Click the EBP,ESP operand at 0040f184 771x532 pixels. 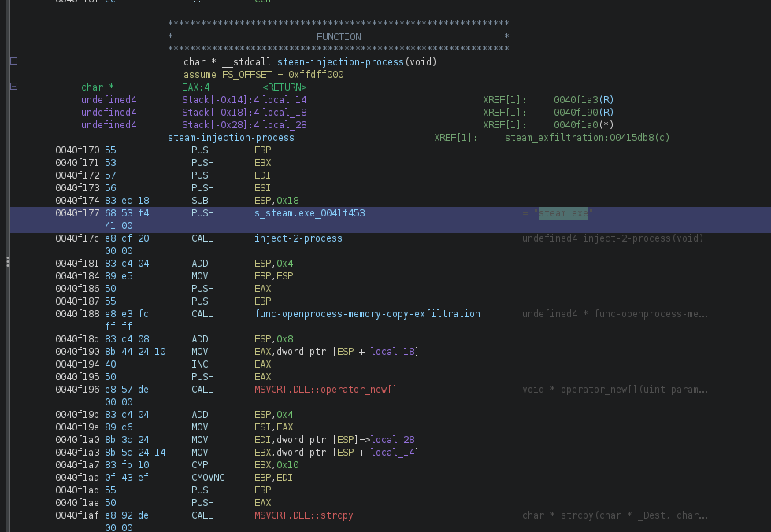click(x=273, y=276)
